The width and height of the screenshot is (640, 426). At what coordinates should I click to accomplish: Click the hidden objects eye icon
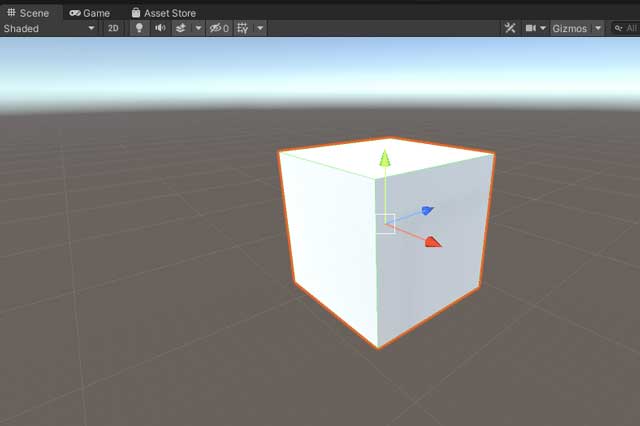(x=218, y=28)
